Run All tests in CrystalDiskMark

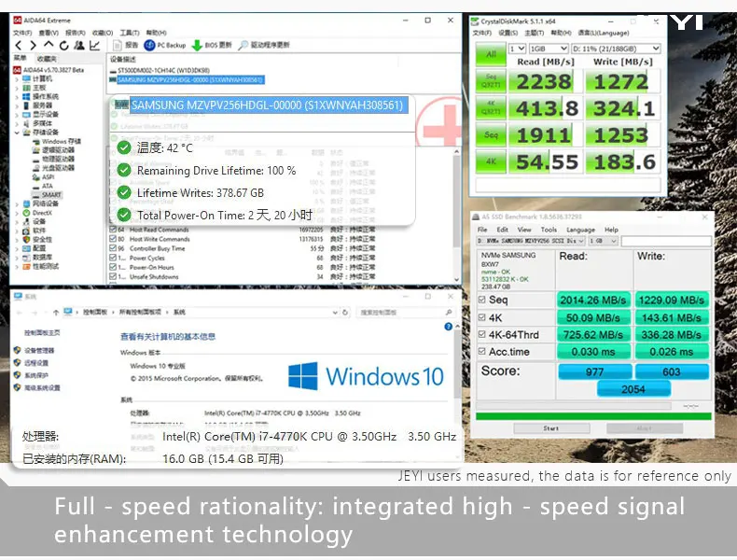point(491,54)
